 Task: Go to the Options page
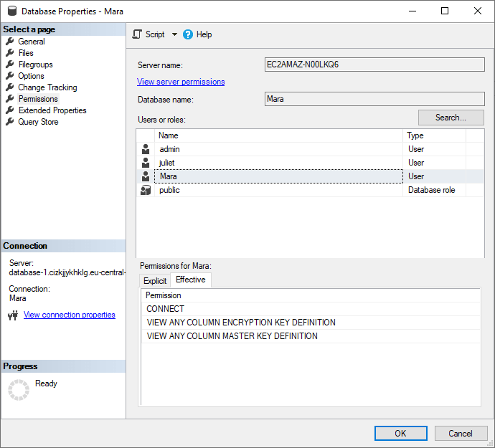point(31,76)
